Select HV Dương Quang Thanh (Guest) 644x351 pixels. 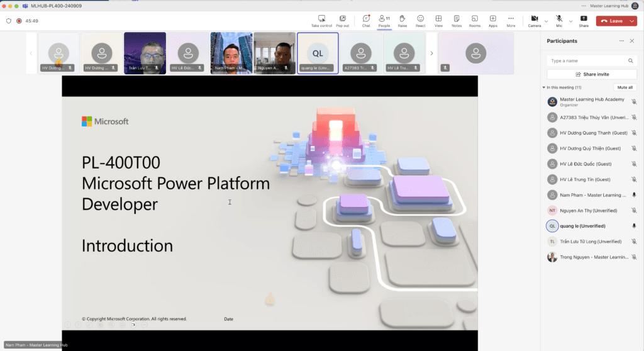click(592, 133)
